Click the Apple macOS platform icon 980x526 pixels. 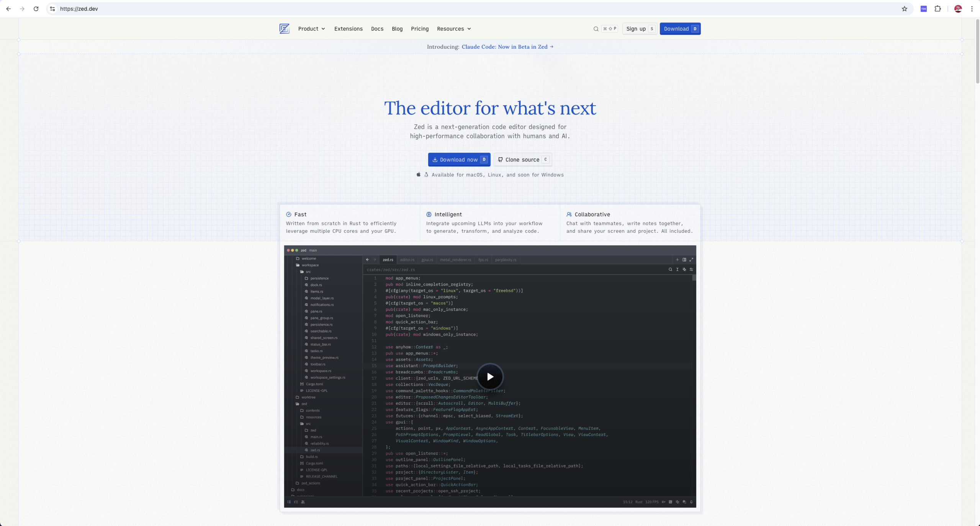pyautogui.click(x=419, y=175)
